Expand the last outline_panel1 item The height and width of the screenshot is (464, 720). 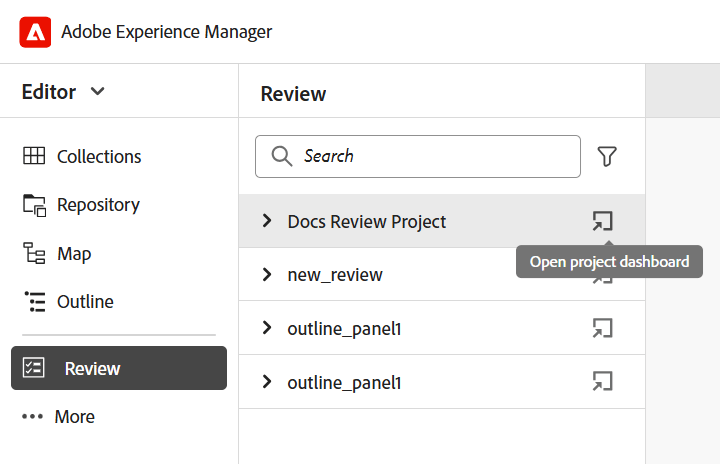pyautogui.click(x=267, y=381)
